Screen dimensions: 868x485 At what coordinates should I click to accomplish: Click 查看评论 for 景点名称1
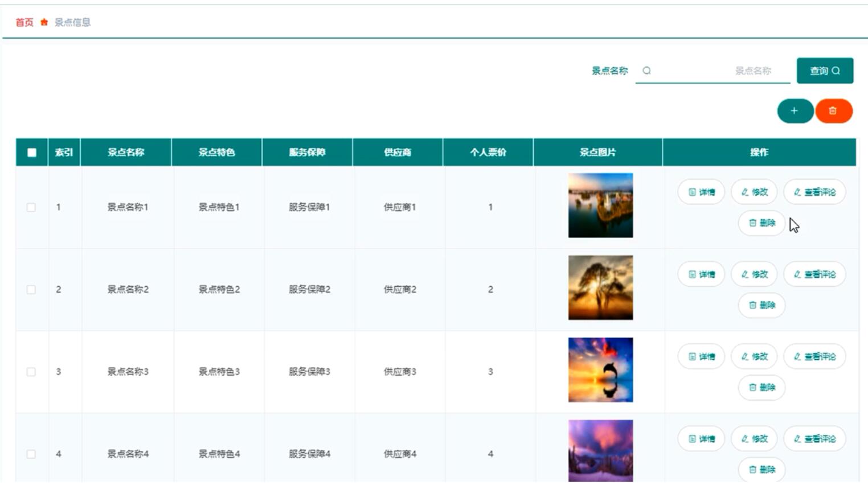click(814, 192)
